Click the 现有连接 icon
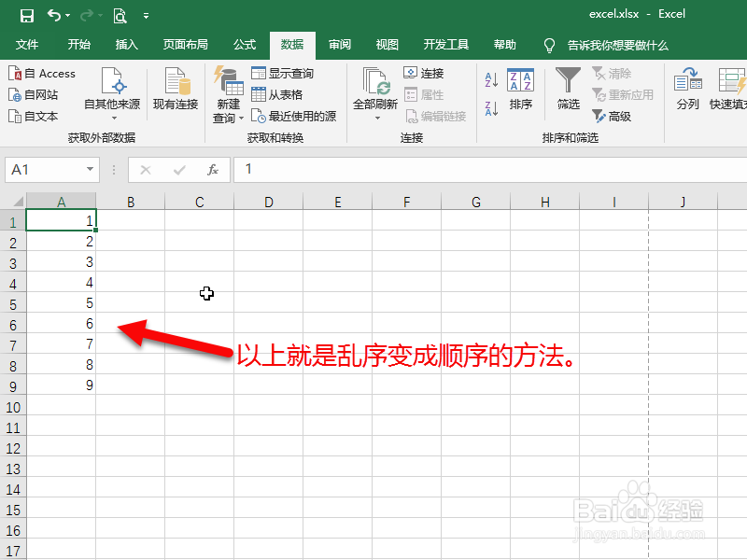 click(176, 89)
